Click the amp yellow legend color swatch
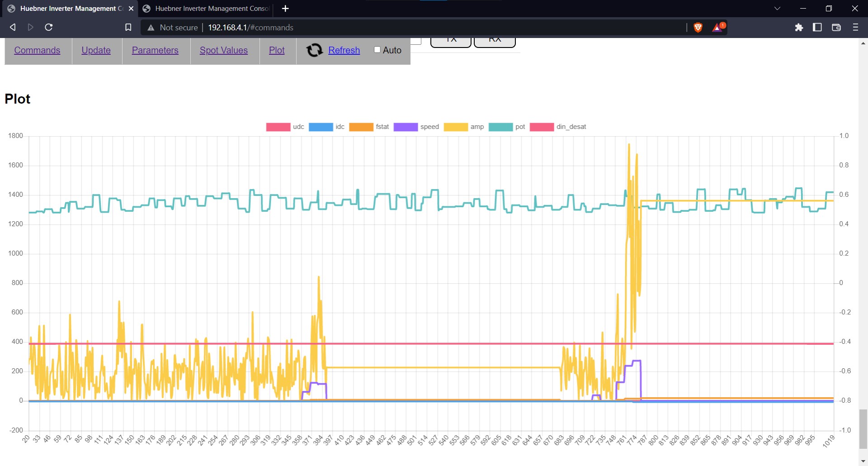The width and height of the screenshot is (868, 466). point(455,127)
